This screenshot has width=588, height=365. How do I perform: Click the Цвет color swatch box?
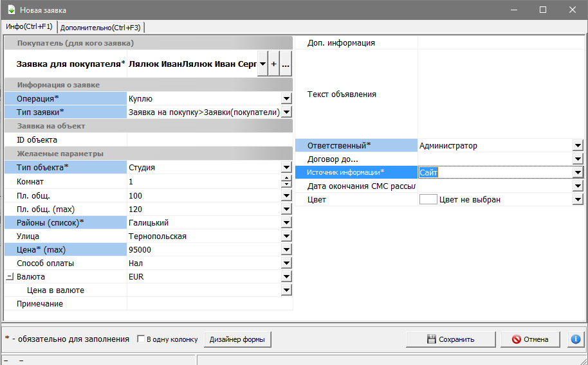tap(428, 200)
